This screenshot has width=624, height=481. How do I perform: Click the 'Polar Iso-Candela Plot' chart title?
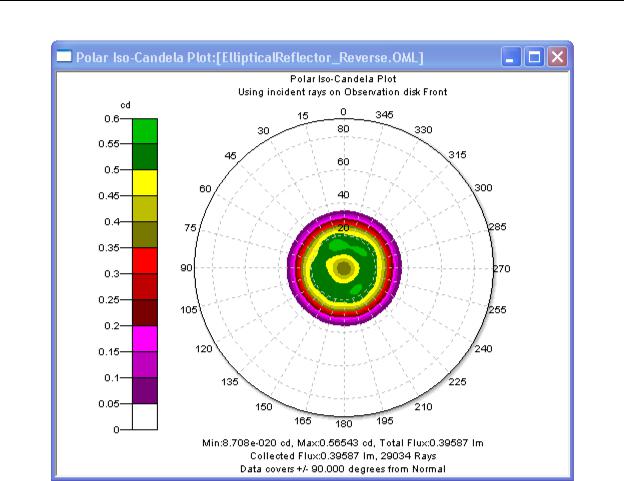343,79
